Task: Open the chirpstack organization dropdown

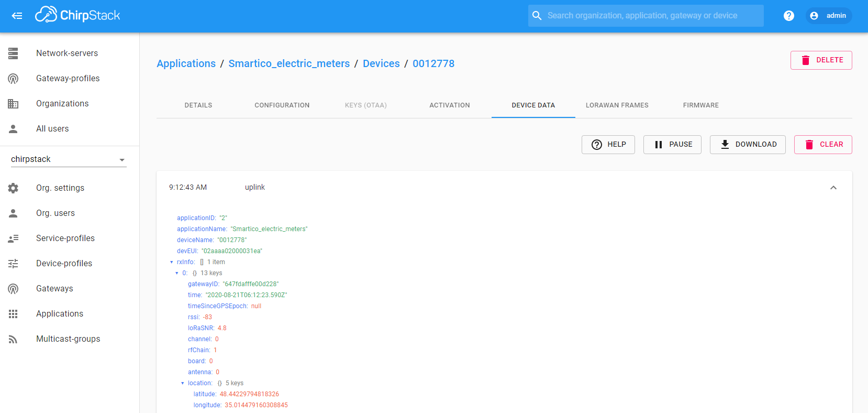Action: (69, 159)
